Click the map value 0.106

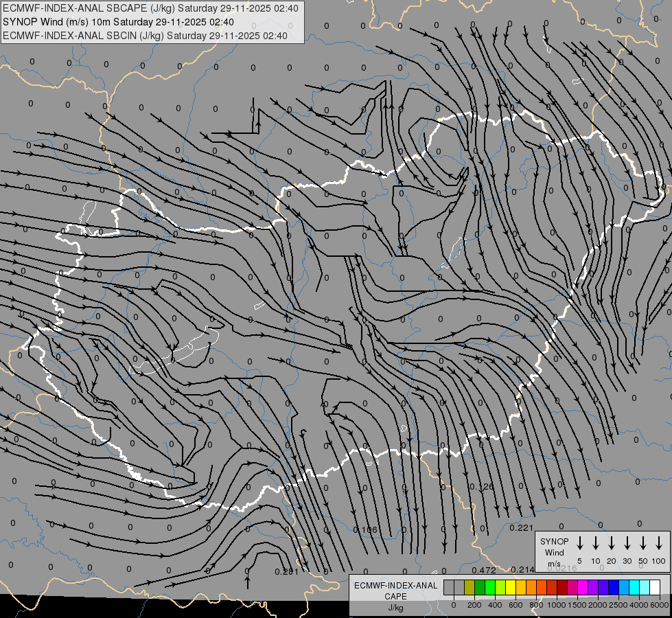[x=365, y=529]
